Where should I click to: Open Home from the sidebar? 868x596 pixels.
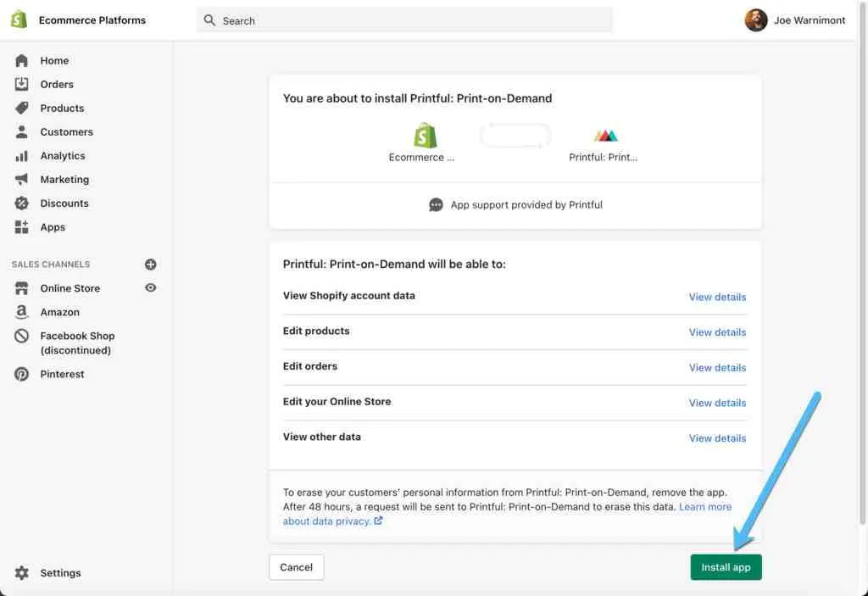(x=54, y=60)
